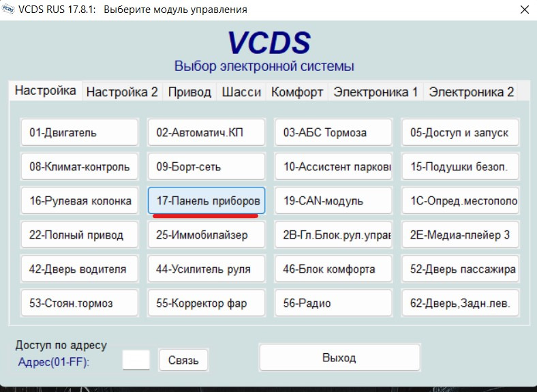Viewport: 537px width, 392px height.
Task: Close the VCDS window
Action: (x=524, y=10)
